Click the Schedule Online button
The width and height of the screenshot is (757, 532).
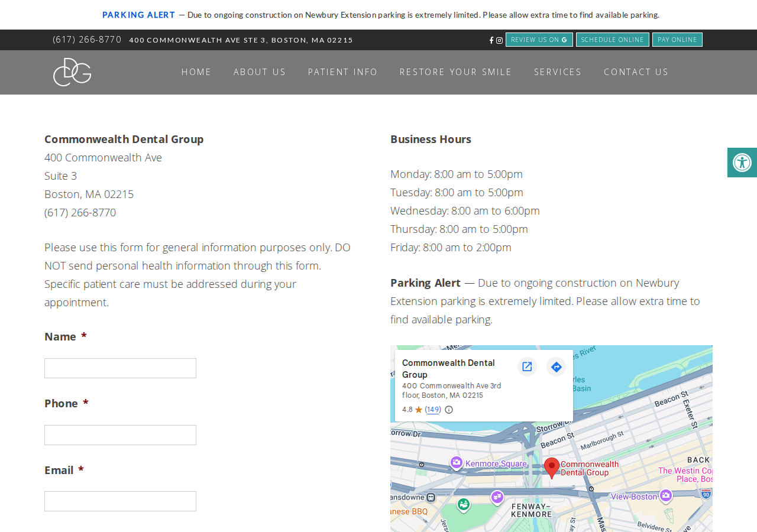pos(613,40)
